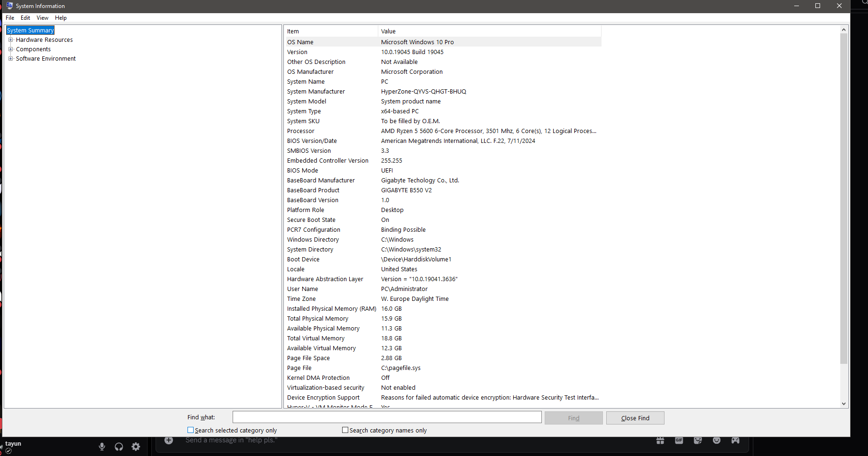The image size is (868, 456).
Task: Select the Kernel DMA Protection row
Action: click(443, 378)
